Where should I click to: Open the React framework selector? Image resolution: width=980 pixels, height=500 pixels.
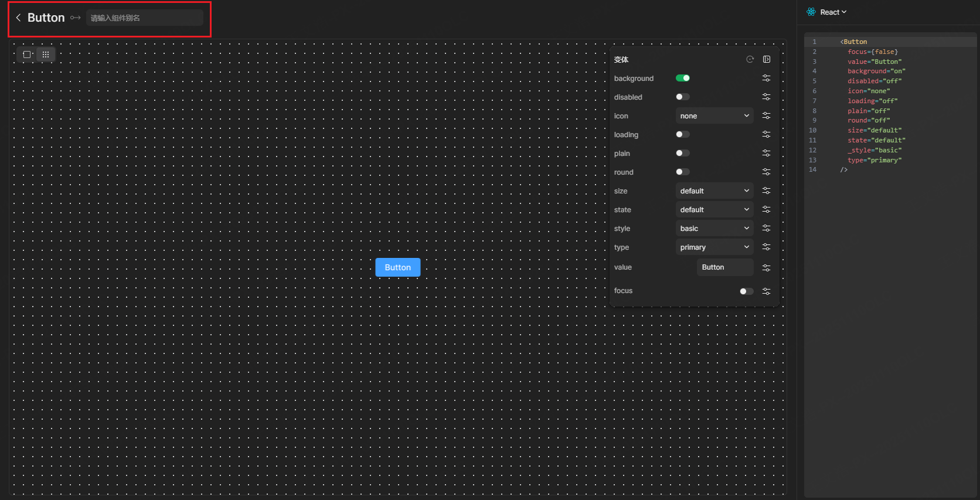(x=827, y=12)
